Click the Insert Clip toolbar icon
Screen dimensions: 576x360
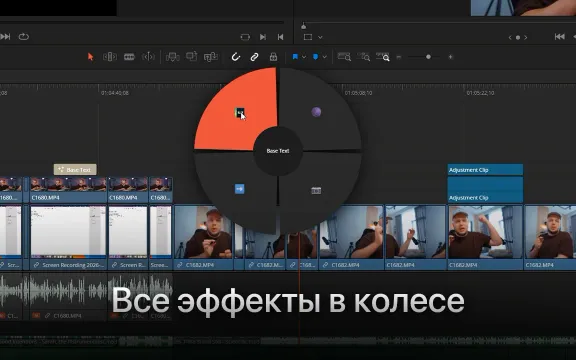click(173, 57)
